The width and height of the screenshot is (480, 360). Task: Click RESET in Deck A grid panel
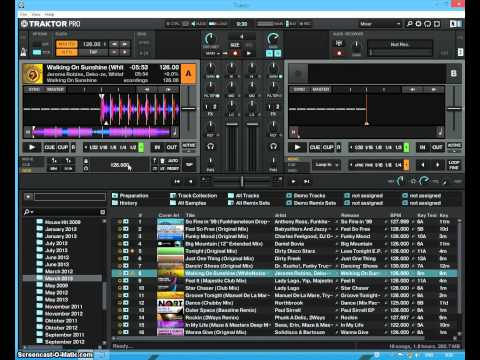pyautogui.click(x=173, y=169)
